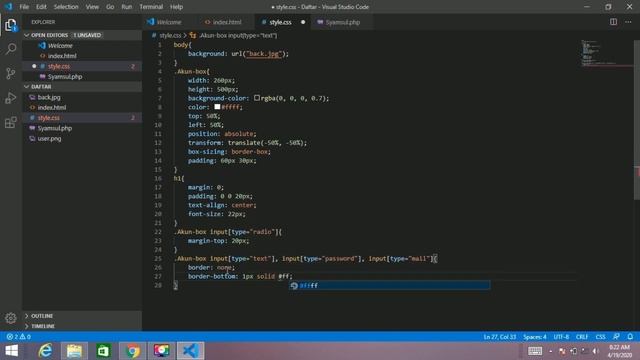Switch to the Syamsul.php tab
This screenshot has width=640, height=360.
pos(342,22)
